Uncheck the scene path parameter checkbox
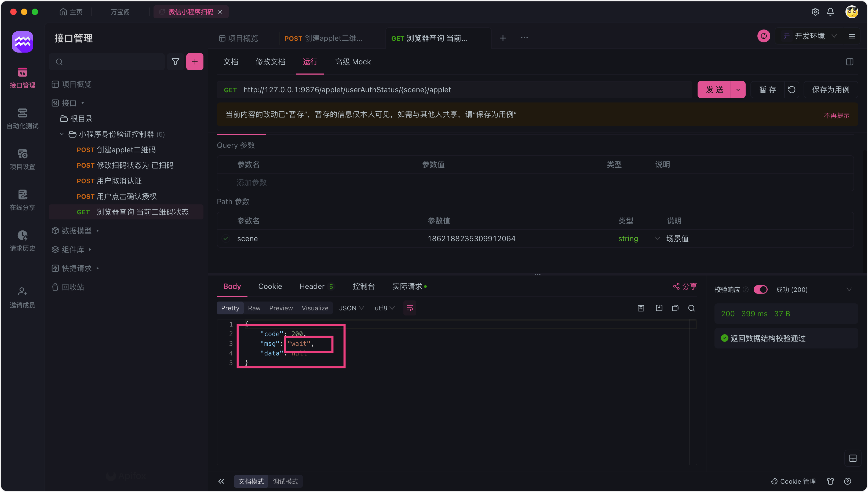This screenshot has height=492, width=868. tap(226, 238)
